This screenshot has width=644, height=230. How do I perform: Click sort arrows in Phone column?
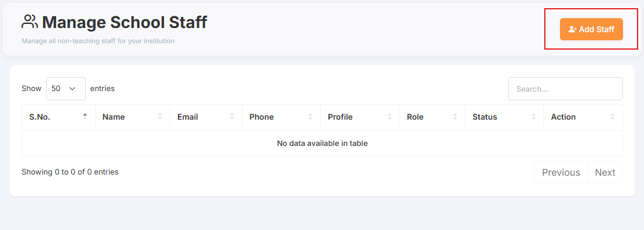pos(310,117)
